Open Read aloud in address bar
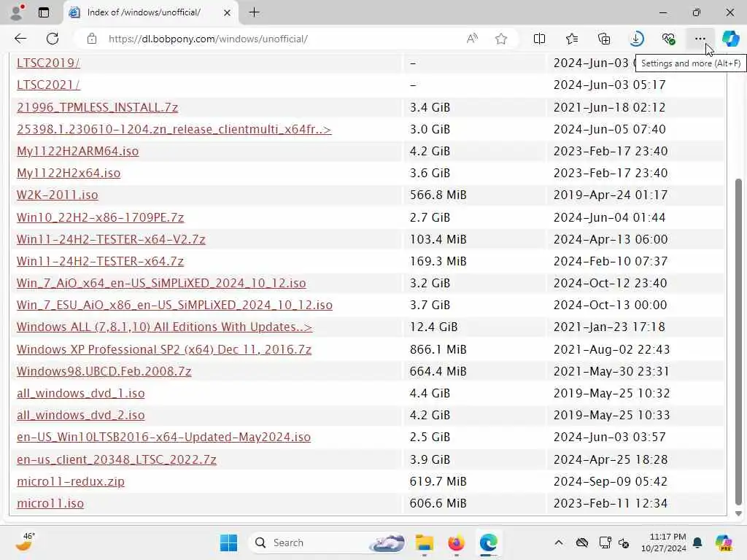 472,39
